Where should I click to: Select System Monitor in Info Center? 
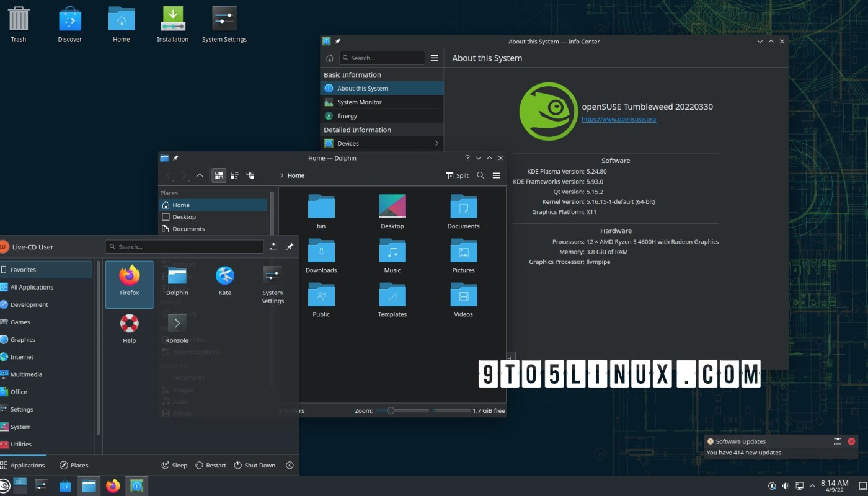(382, 102)
